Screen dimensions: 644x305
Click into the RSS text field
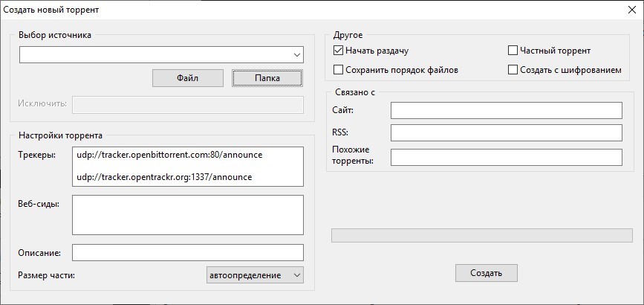pos(506,133)
